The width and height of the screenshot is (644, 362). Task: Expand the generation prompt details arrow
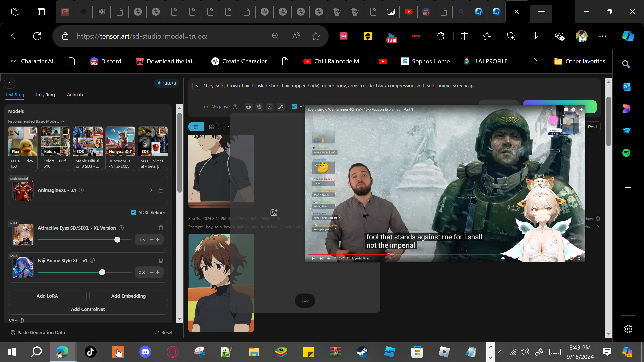tap(598, 227)
